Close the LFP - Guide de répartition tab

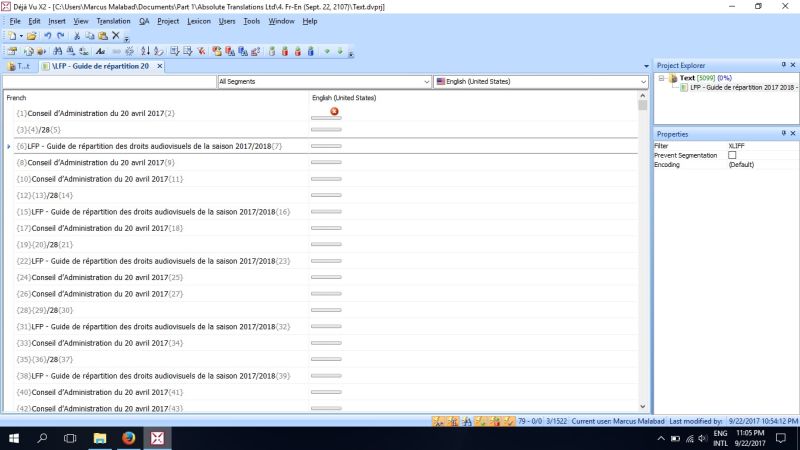pos(160,66)
